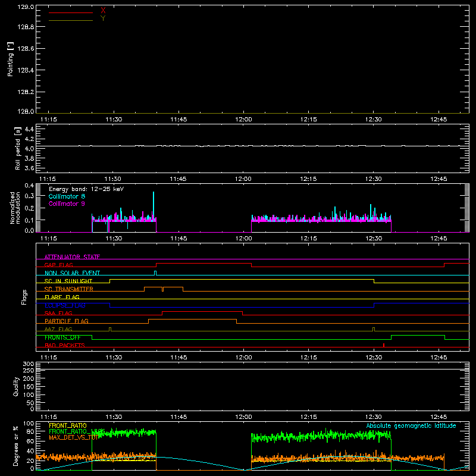Image resolution: width=476 pixels, height=476 pixels.
Task: Click the 12:00 label under Roll period plot
Action: (x=243, y=179)
